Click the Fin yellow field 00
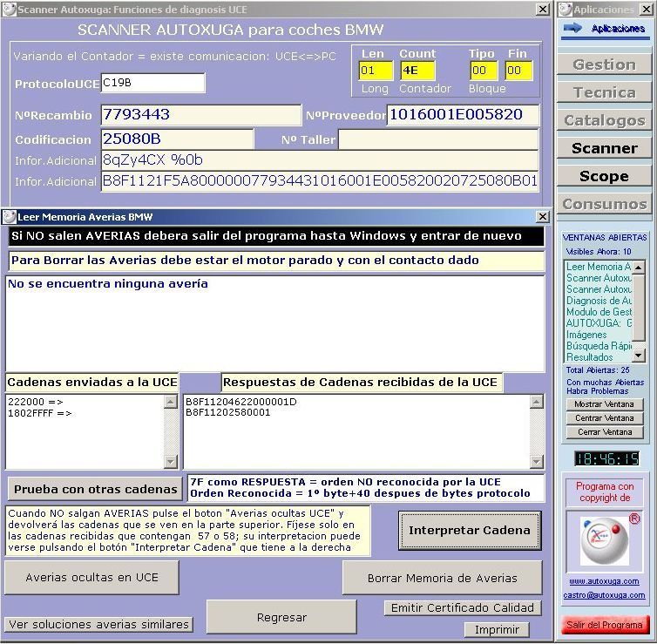This screenshot has width=657, height=644. [x=518, y=71]
